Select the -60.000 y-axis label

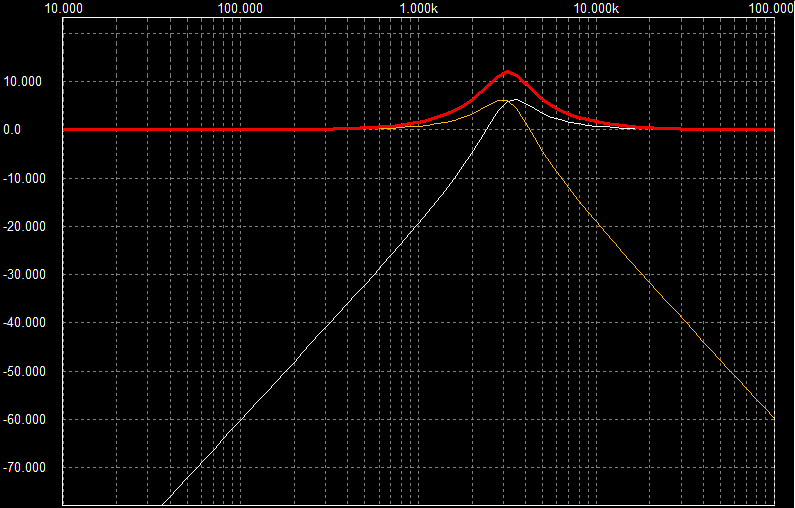point(24,419)
